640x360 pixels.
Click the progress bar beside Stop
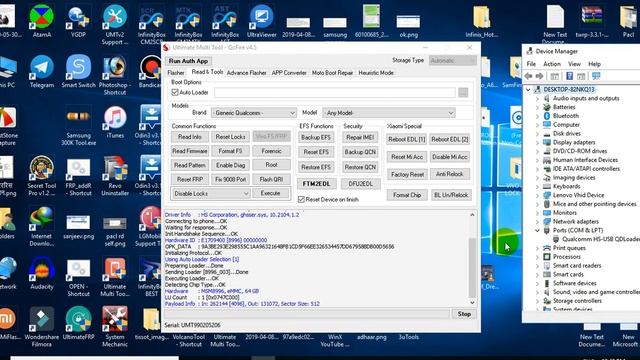(307, 314)
